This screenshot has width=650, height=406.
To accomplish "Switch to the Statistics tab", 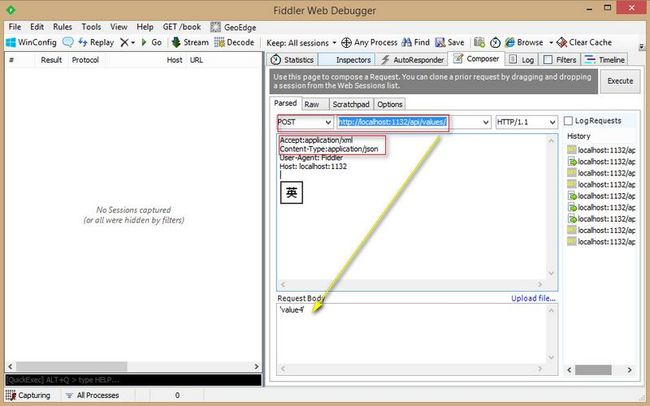I will [292, 60].
